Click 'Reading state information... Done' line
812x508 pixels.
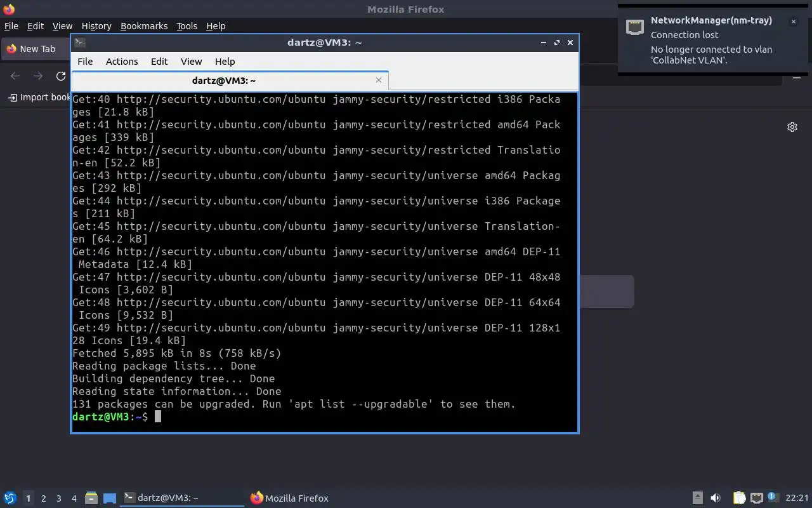click(x=176, y=391)
